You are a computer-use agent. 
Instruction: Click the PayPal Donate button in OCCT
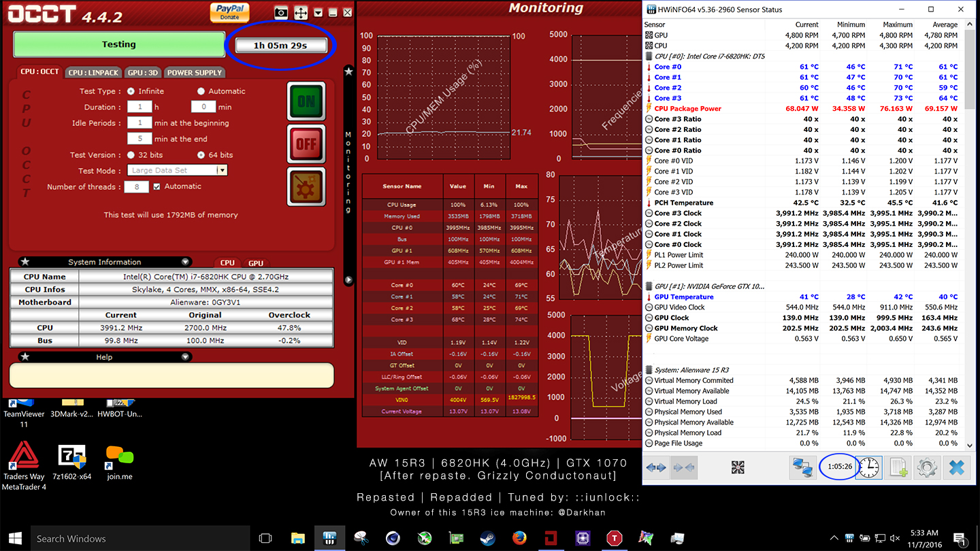tap(229, 12)
